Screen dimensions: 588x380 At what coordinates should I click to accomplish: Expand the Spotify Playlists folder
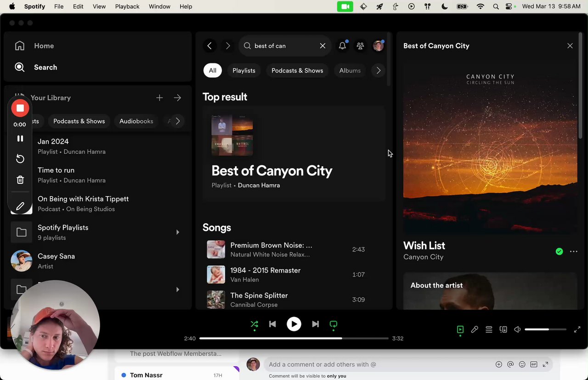tap(178, 232)
